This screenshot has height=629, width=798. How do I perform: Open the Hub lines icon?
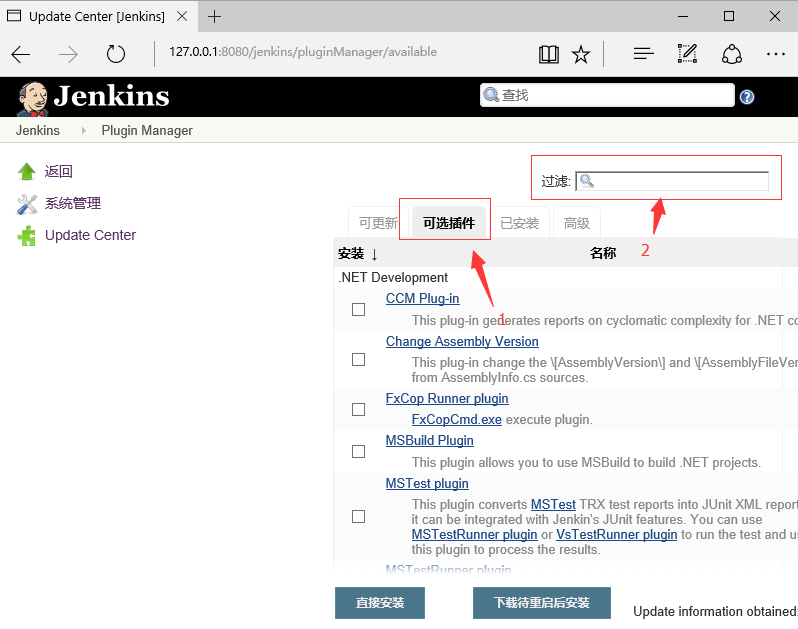click(644, 53)
